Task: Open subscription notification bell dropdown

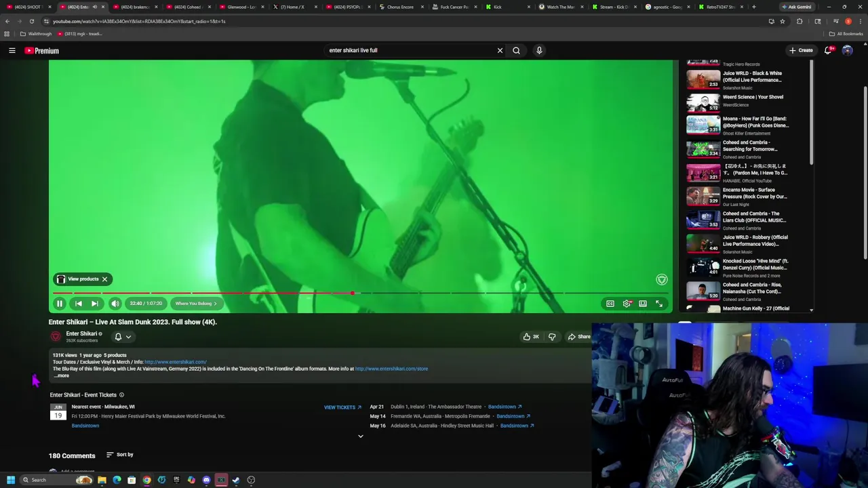Action: tap(122, 337)
